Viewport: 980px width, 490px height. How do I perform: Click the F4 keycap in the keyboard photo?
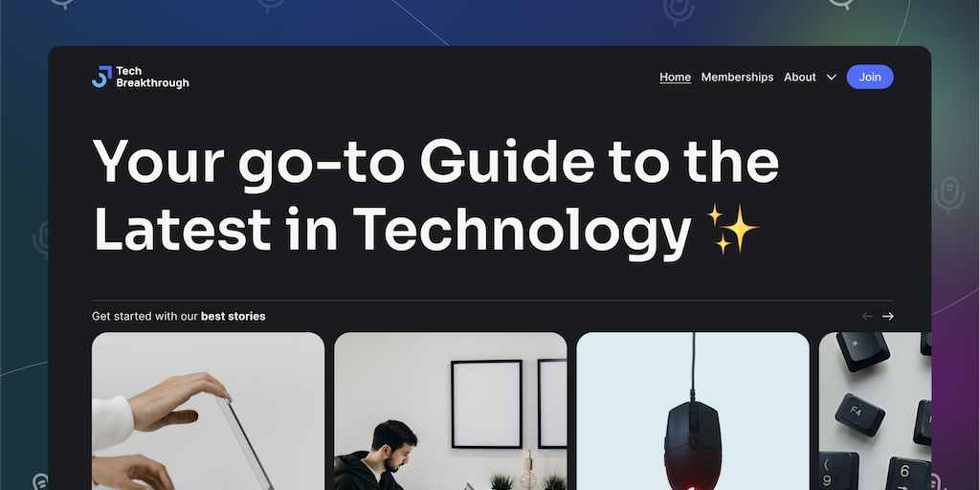pos(859,414)
